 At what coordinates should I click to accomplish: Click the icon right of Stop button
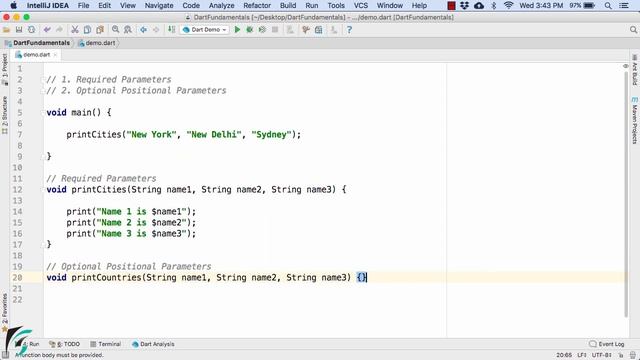click(x=290, y=30)
